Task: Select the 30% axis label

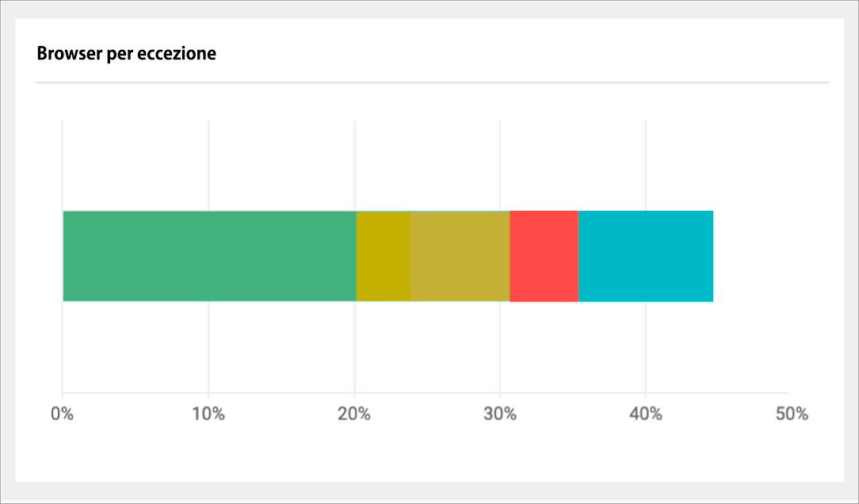Action: point(500,414)
